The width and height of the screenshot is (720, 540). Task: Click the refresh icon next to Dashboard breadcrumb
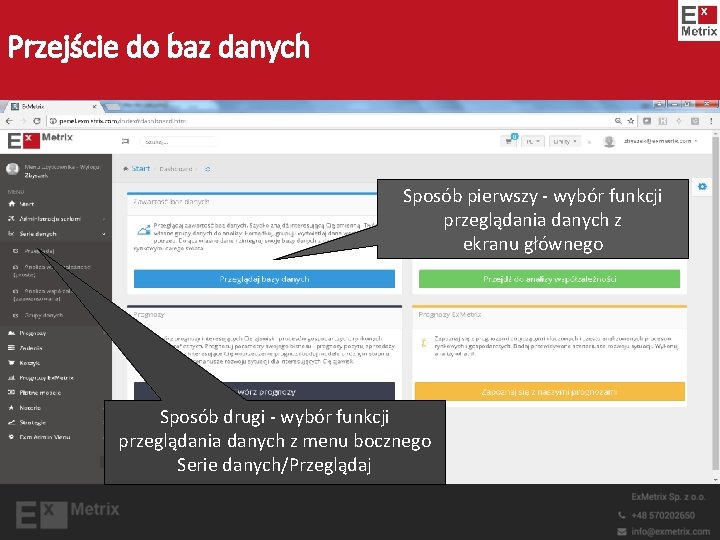[208, 169]
